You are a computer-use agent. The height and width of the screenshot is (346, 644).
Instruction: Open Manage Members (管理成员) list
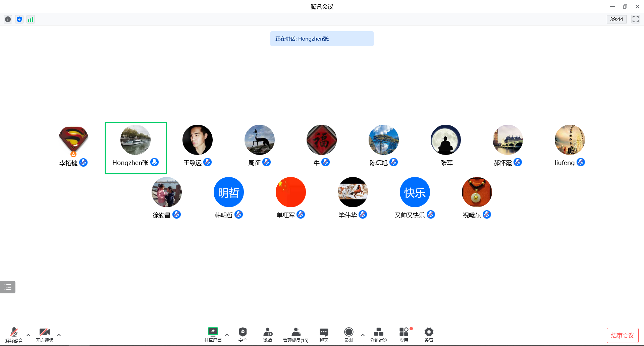pos(296,335)
